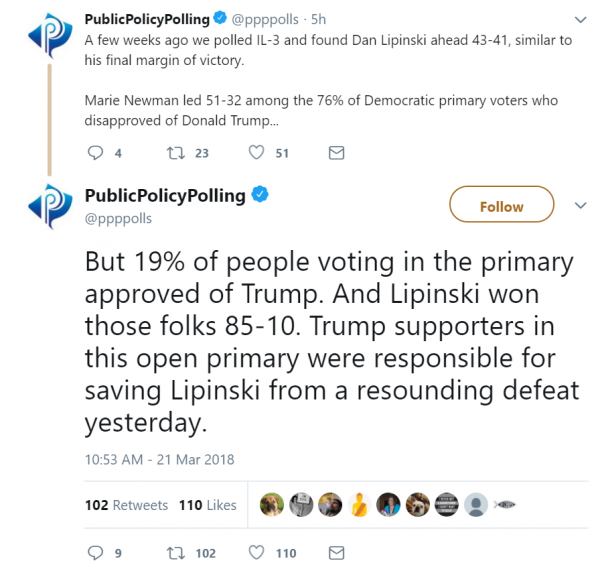View the 110 Likes list
Image resolution: width=600 pixels, height=565 pixels.
tap(208, 505)
